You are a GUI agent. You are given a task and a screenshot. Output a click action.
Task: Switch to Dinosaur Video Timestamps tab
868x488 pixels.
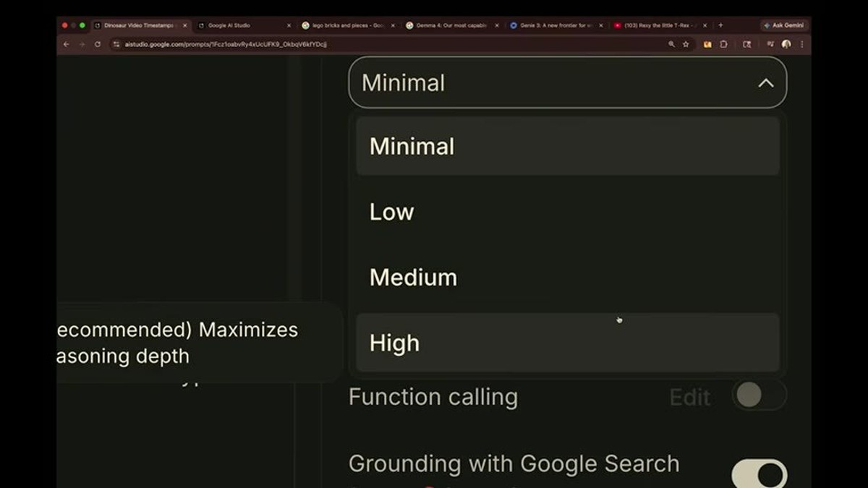point(140,25)
